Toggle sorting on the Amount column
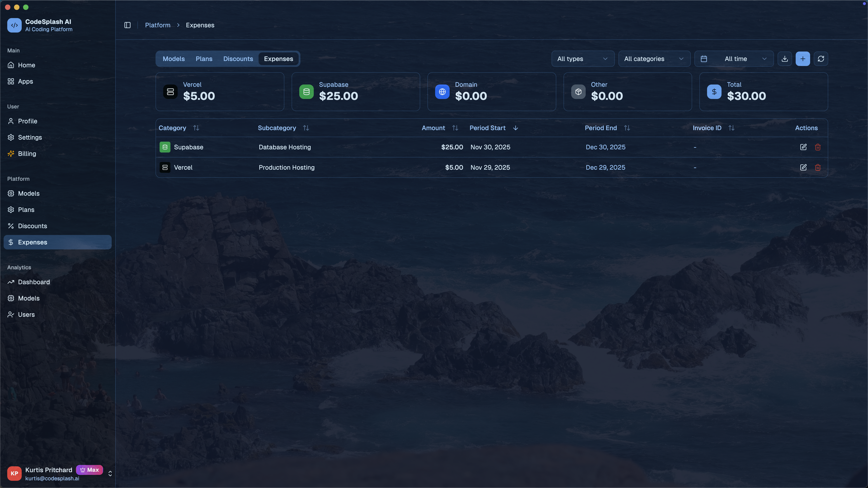The height and width of the screenshot is (488, 868). (455, 128)
